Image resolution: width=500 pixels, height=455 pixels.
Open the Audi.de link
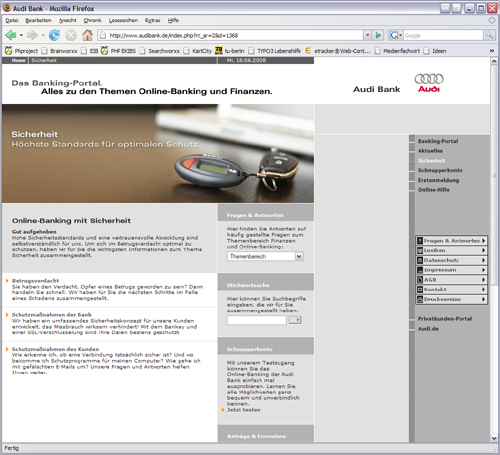click(428, 329)
